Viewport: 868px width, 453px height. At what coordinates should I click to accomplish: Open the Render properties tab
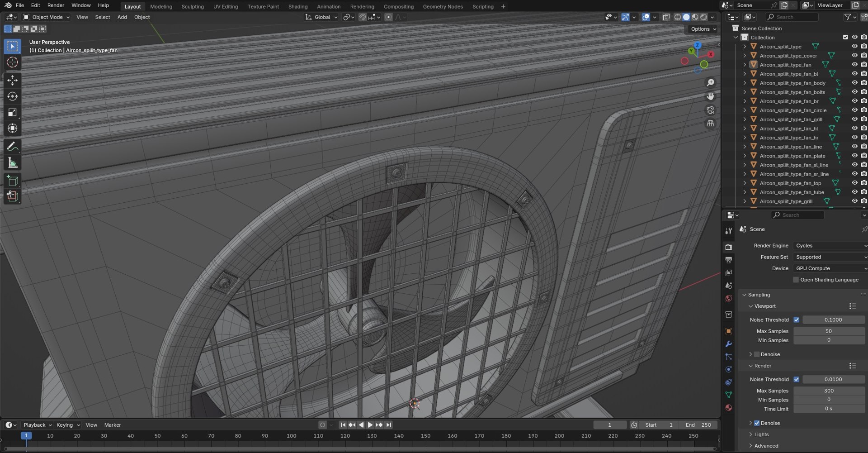(728, 247)
